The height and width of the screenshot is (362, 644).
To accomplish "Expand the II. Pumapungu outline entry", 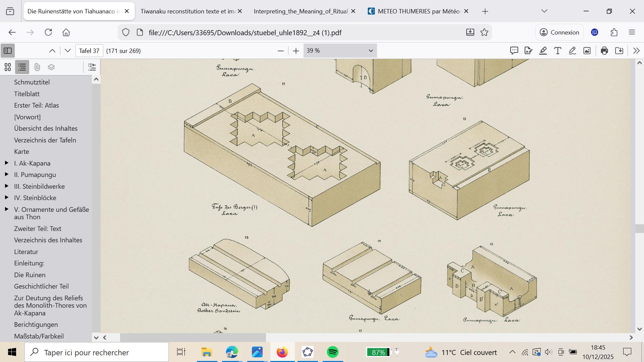I will click(x=6, y=175).
